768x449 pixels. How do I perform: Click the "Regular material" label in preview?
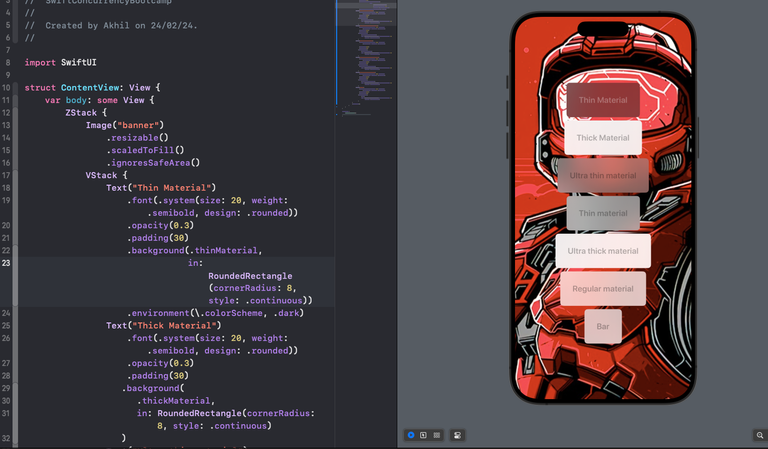pos(603,288)
